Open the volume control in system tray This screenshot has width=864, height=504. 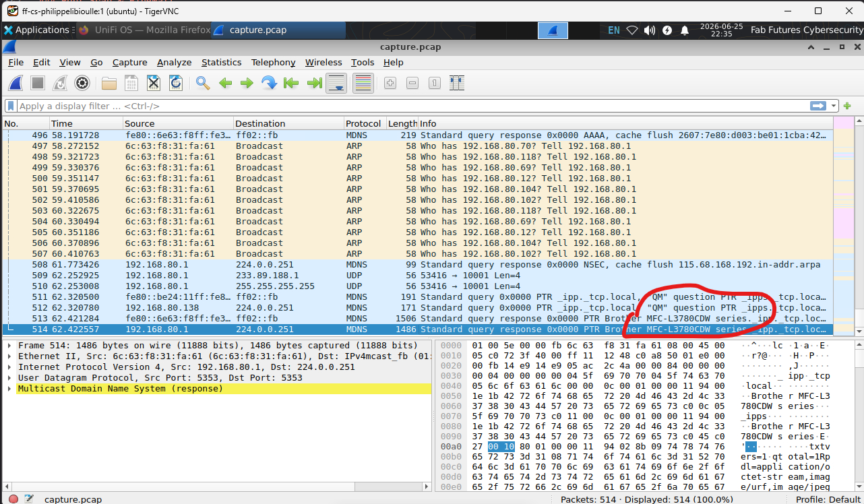pos(650,30)
